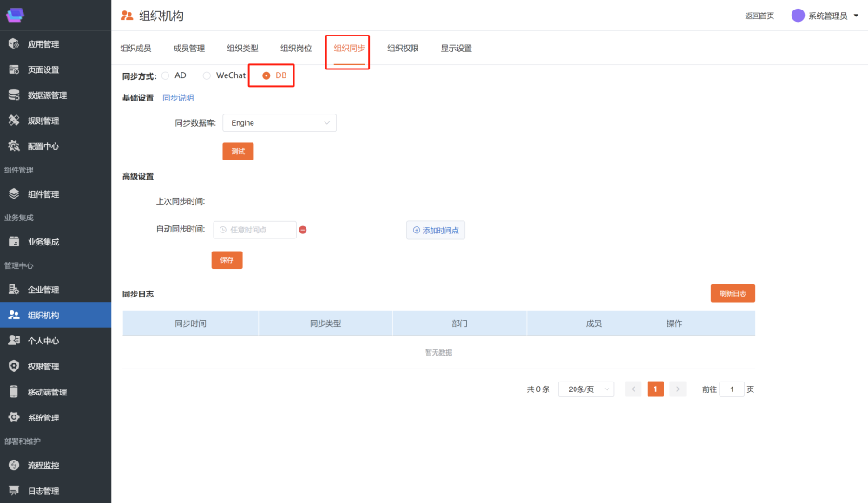This screenshot has height=503, width=868.
Task: Expand the 系统管理员 account menu arrow
Action: [856, 16]
